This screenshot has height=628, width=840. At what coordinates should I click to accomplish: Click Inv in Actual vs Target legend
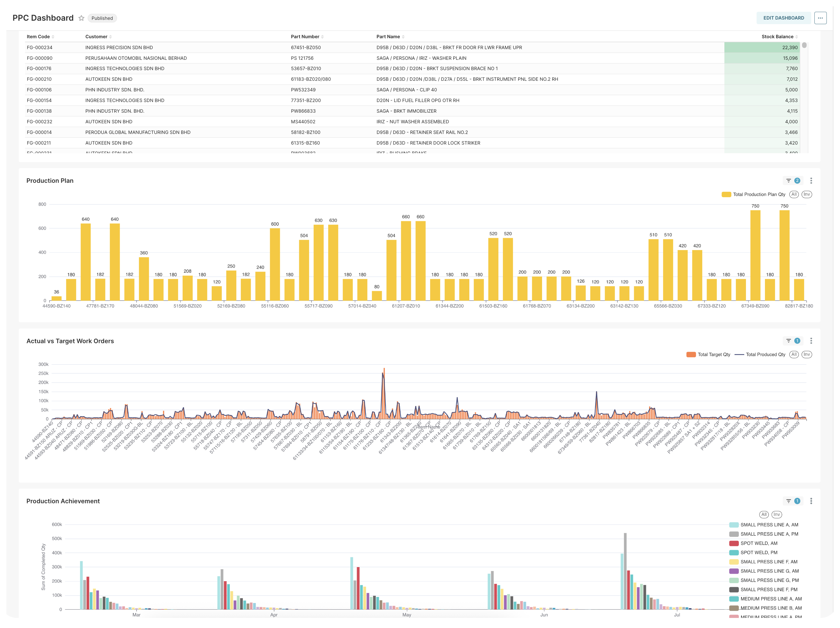[x=807, y=354]
